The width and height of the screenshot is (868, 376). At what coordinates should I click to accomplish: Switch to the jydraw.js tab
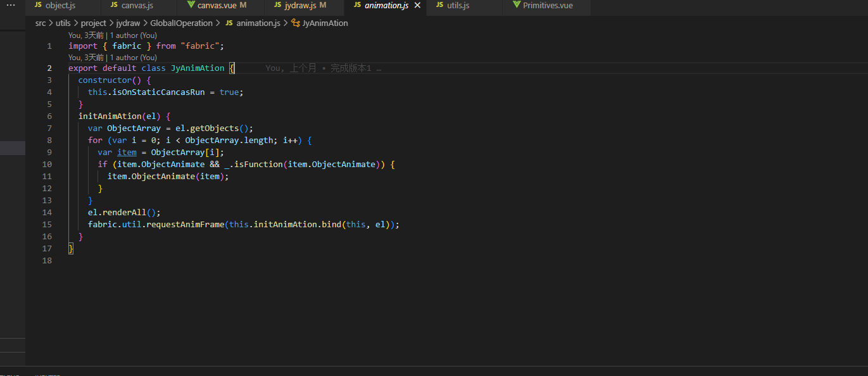[305, 6]
